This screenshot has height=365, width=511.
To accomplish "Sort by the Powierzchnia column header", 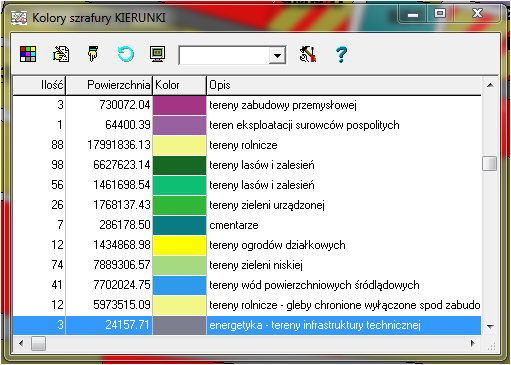I will pos(109,85).
